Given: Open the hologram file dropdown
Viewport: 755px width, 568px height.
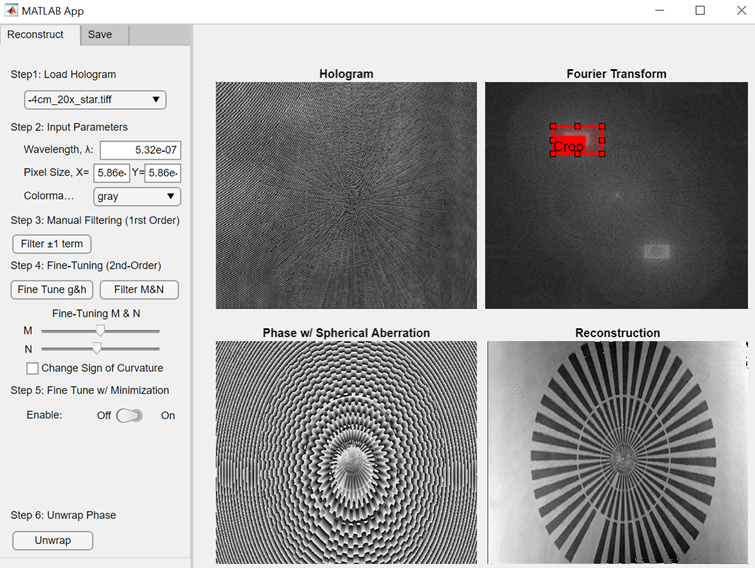Looking at the screenshot, I should point(95,99).
